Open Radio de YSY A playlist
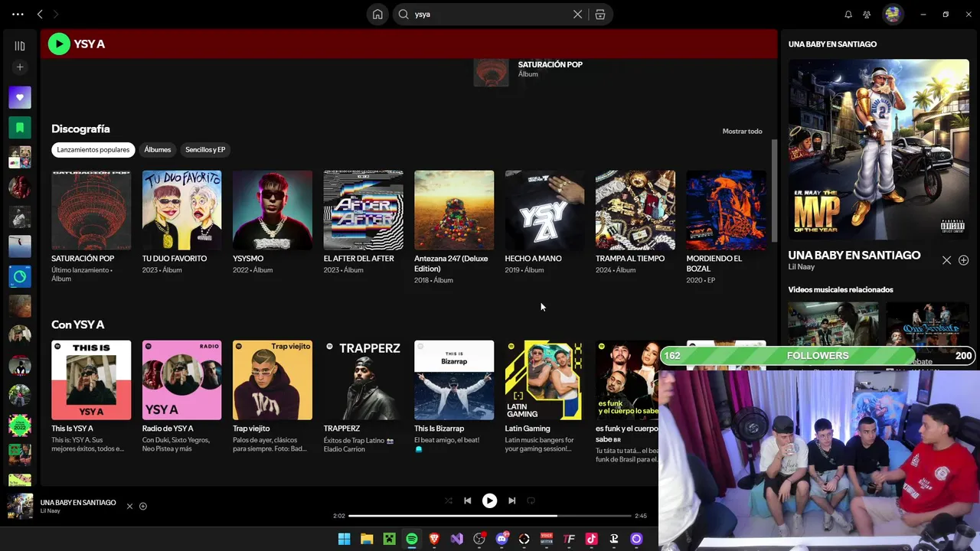Screen dimensions: 980x551 181,380
